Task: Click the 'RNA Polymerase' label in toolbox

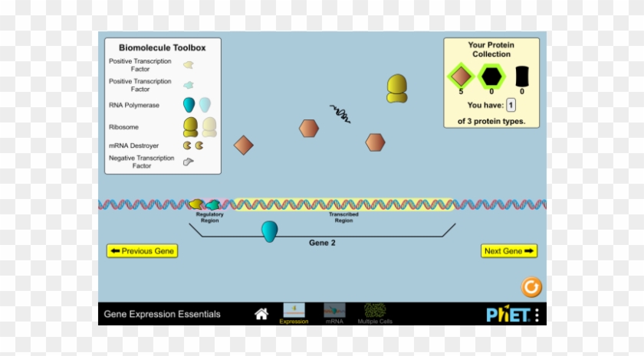Action: click(x=134, y=105)
